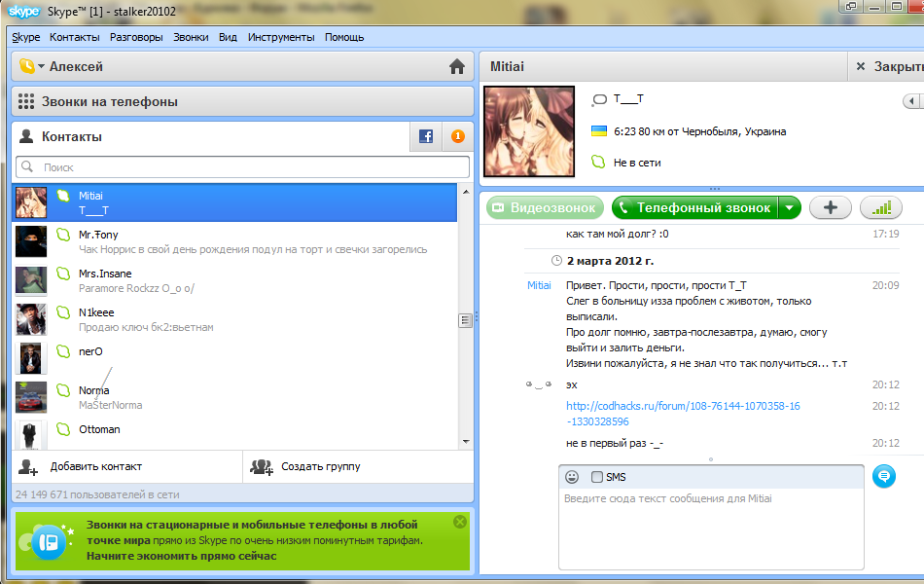
Task: Open the Skype menu
Action: click(x=26, y=37)
